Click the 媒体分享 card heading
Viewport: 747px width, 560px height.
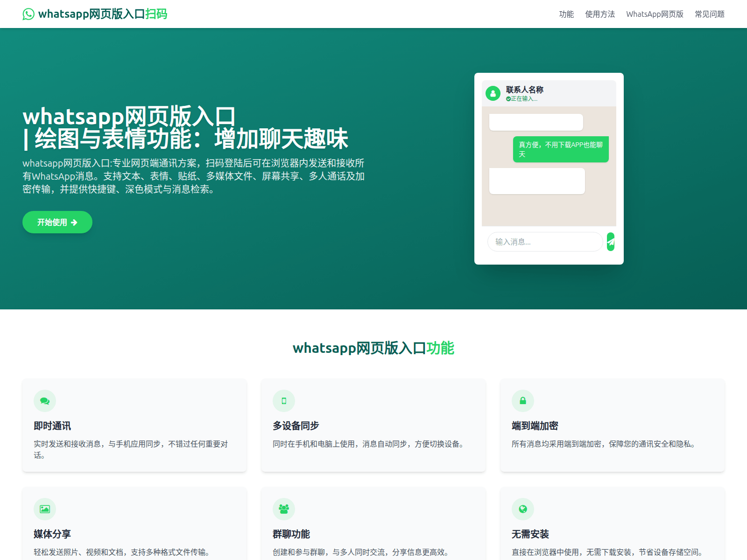click(52, 534)
